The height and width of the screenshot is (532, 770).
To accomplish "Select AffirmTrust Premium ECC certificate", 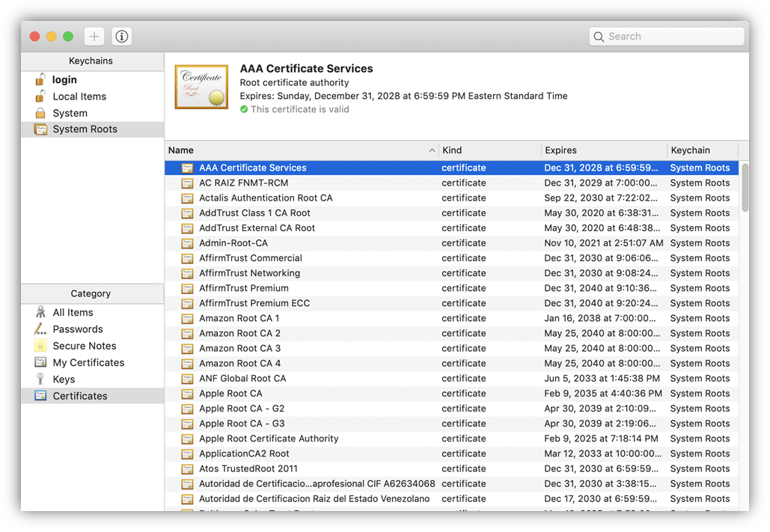I will pos(451,303).
